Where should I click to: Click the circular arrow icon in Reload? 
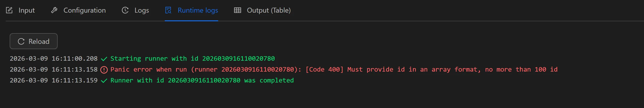tap(21, 41)
